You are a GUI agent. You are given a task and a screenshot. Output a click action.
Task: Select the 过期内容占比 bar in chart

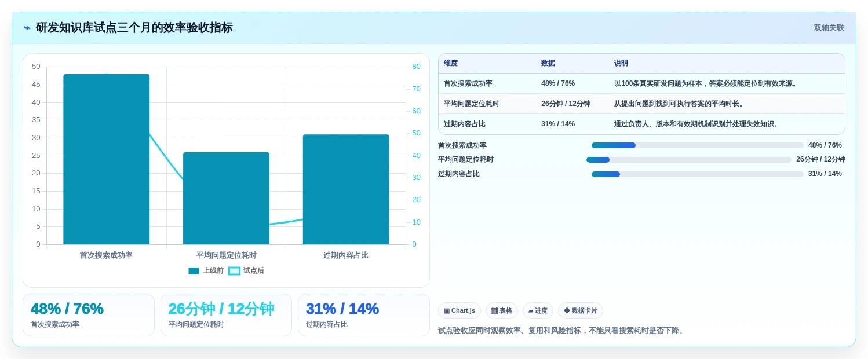tap(346, 189)
